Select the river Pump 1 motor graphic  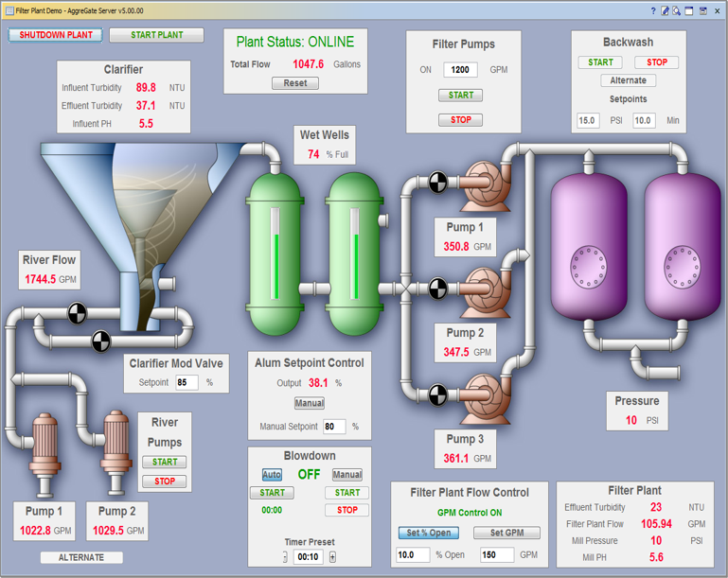coord(44,455)
